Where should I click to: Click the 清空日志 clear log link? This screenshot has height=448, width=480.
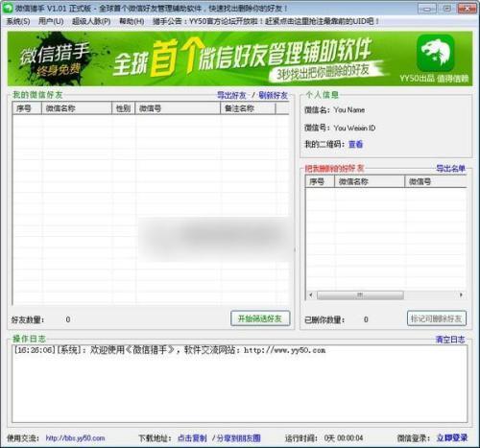pos(450,340)
